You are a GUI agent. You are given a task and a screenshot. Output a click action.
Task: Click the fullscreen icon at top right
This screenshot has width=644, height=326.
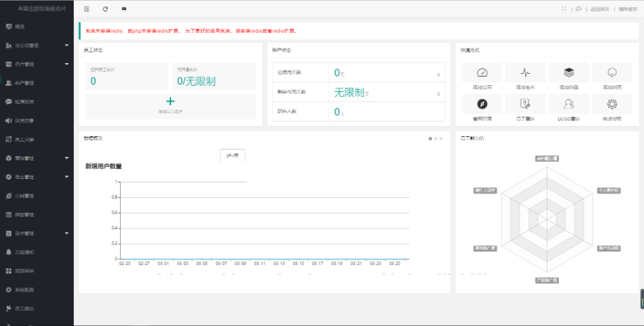click(564, 9)
